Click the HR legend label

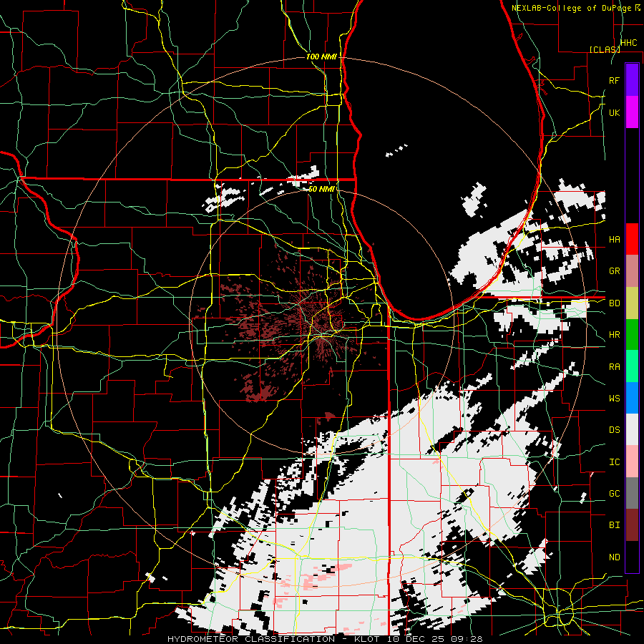[614, 335]
